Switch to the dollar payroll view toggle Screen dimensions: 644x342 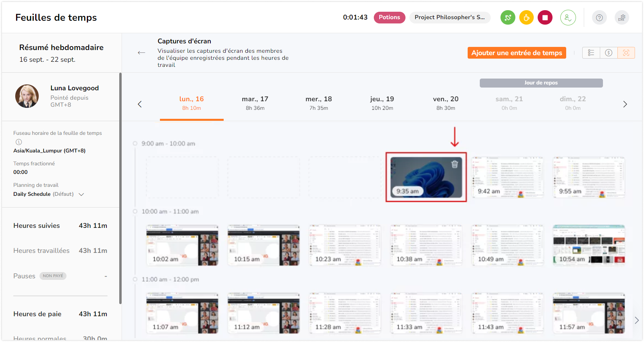coord(608,53)
